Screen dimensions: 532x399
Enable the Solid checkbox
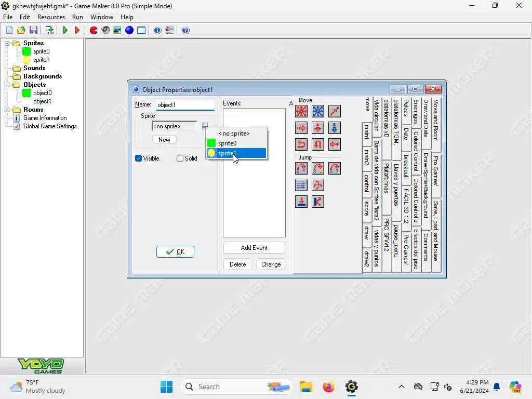coord(180,158)
